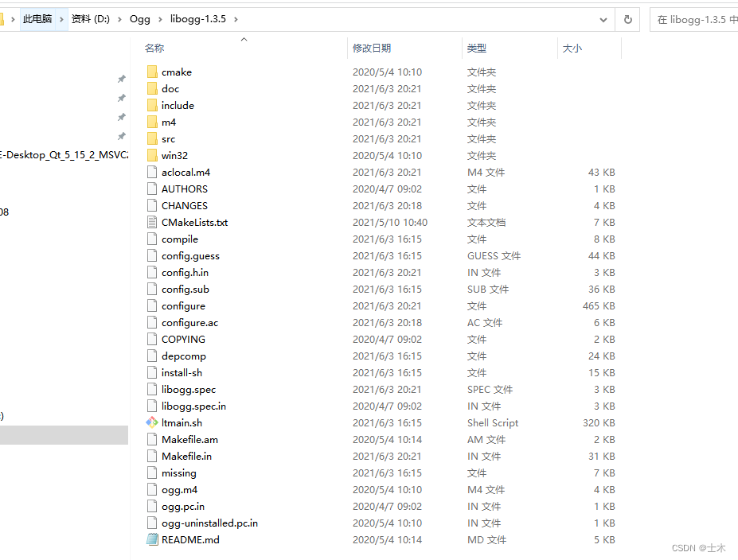Viewport: 738px width, 560px height.
Task: Unpin the topmost pinned item in navigation pane
Action: (x=121, y=79)
